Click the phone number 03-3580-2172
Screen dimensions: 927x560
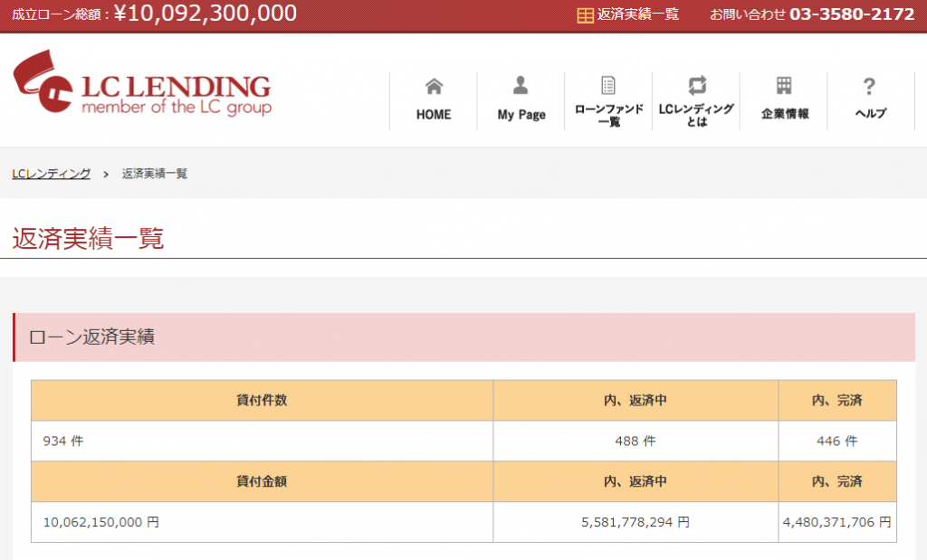(852, 15)
